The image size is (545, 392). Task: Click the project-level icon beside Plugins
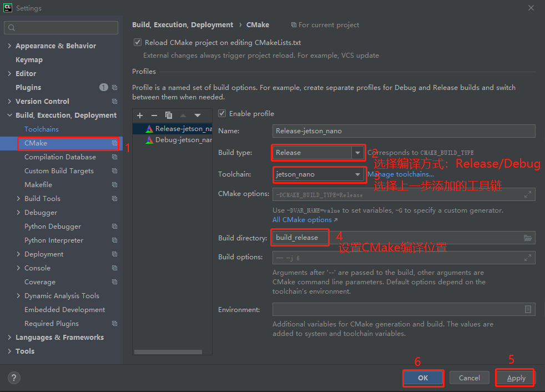114,87
